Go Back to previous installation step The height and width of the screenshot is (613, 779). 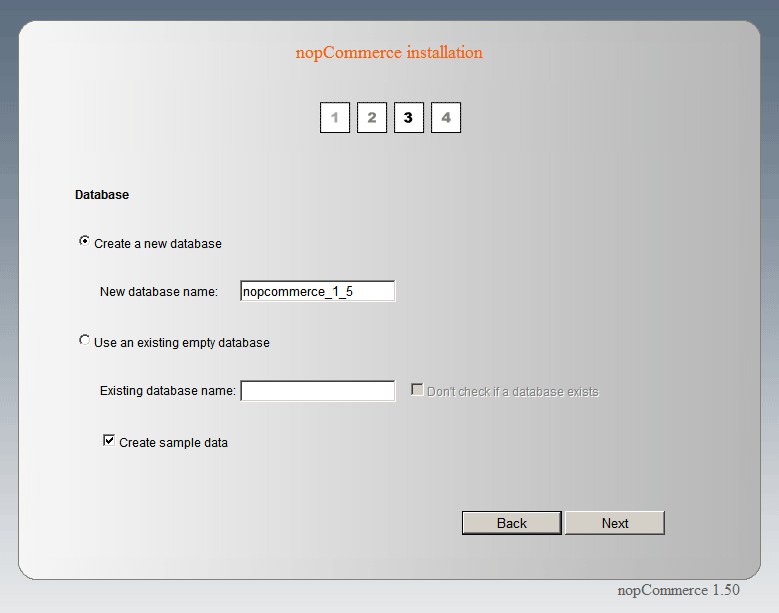(x=512, y=523)
